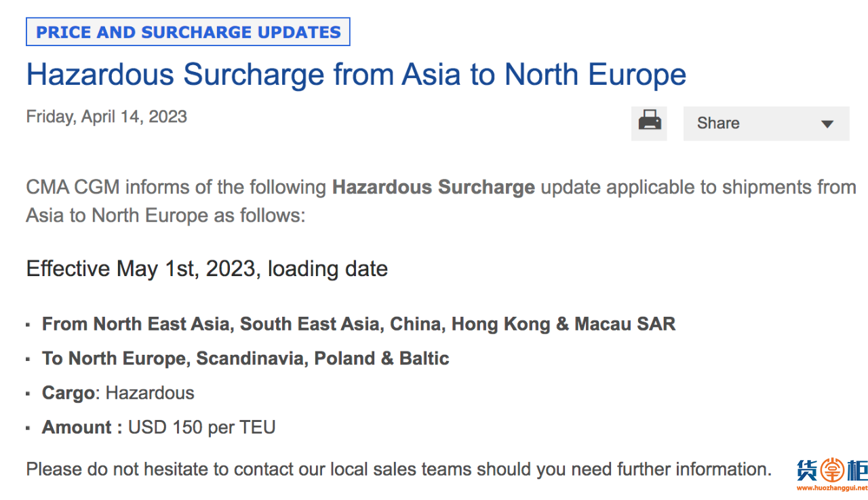This screenshot has height=500, width=868.
Task: Click the USD 150 per TEU value
Action: click(x=201, y=427)
